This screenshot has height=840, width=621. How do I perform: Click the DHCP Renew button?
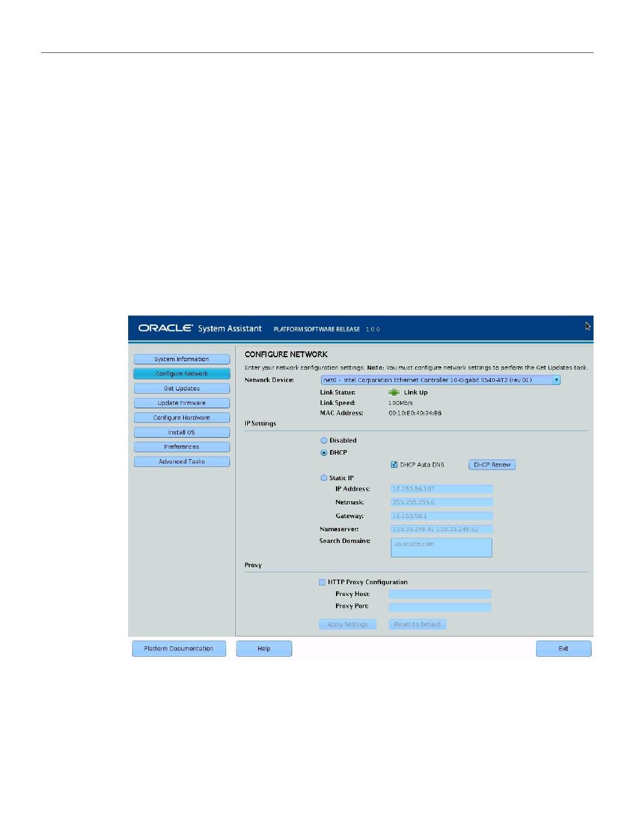pos(492,464)
